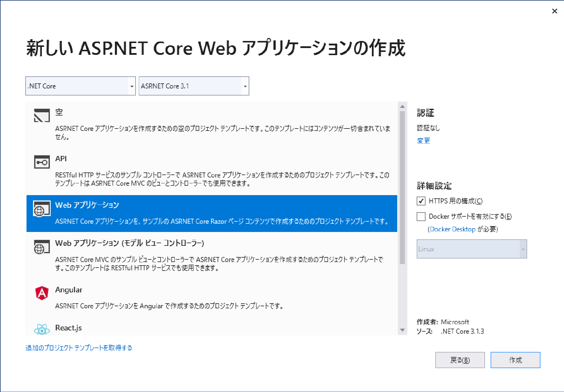This screenshot has height=392, width=564.
Task: Pick the React.js template icon
Action: point(42,330)
